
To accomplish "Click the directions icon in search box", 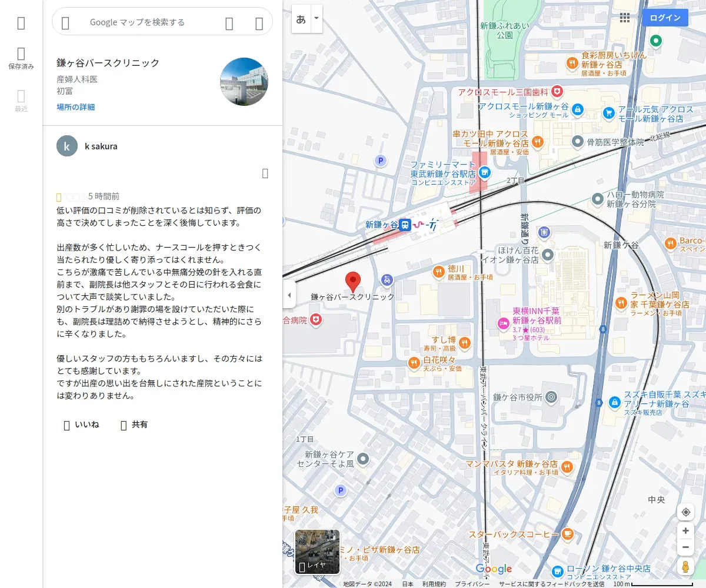I will click(x=259, y=23).
